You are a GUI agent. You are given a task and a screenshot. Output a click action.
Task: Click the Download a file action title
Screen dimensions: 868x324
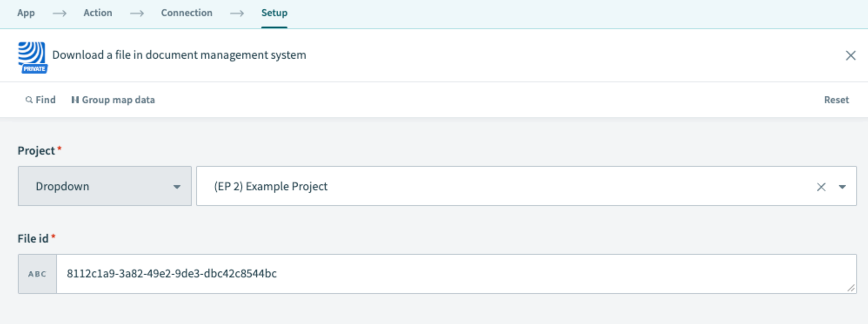(179, 55)
